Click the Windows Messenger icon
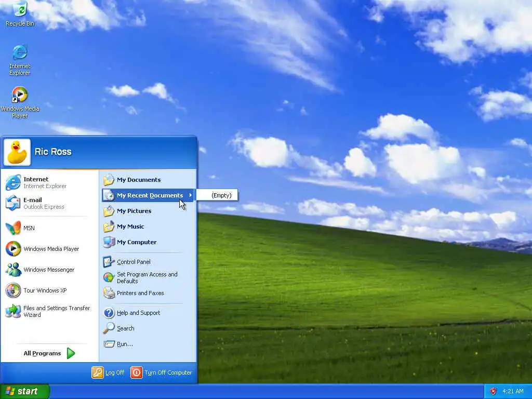532x399 pixels. click(x=13, y=270)
